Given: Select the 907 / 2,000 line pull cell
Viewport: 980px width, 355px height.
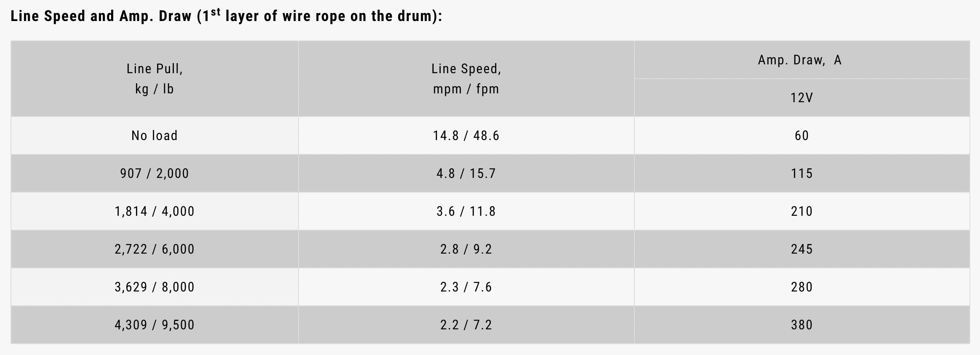Looking at the screenshot, I should click(x=154, y=173).
